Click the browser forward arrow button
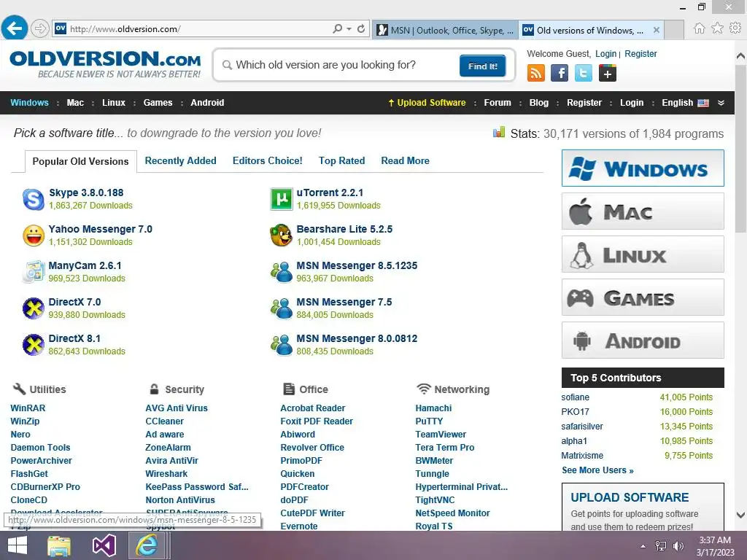This screenshot has height=560, width=747. click(x=40, y=28)
